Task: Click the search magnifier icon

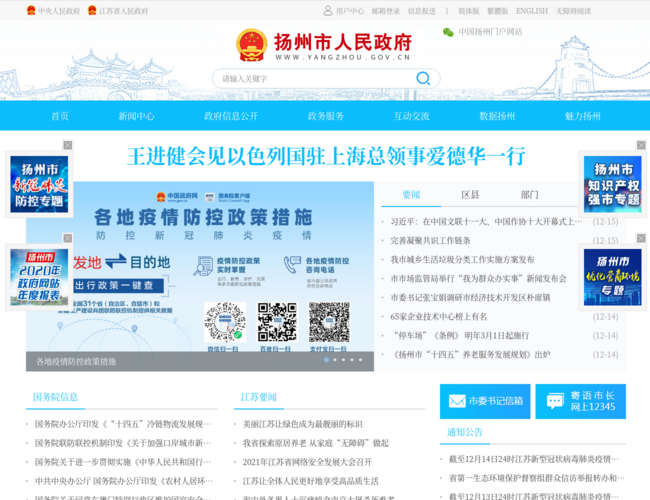Action: (x=423, y=78)
